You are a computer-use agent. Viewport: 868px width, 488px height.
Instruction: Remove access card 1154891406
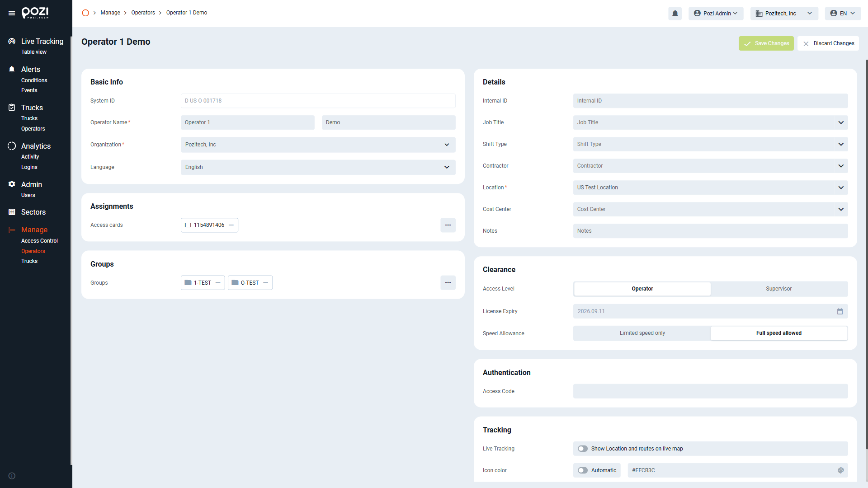pyautogui.click(x=231, y=225)
